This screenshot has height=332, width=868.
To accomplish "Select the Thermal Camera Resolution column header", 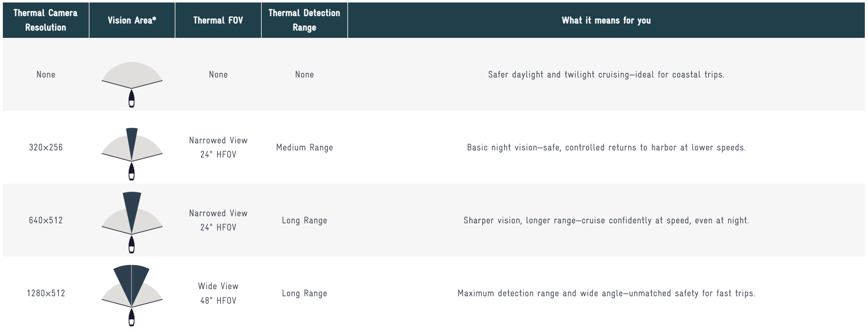I will click(x=46, y=20).
